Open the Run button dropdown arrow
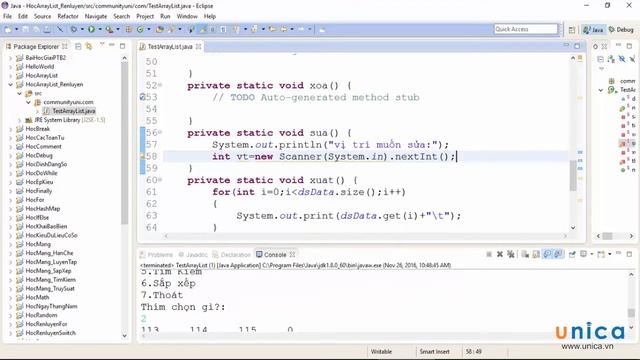Screen dimensions: 640x360 coord(100,29)
